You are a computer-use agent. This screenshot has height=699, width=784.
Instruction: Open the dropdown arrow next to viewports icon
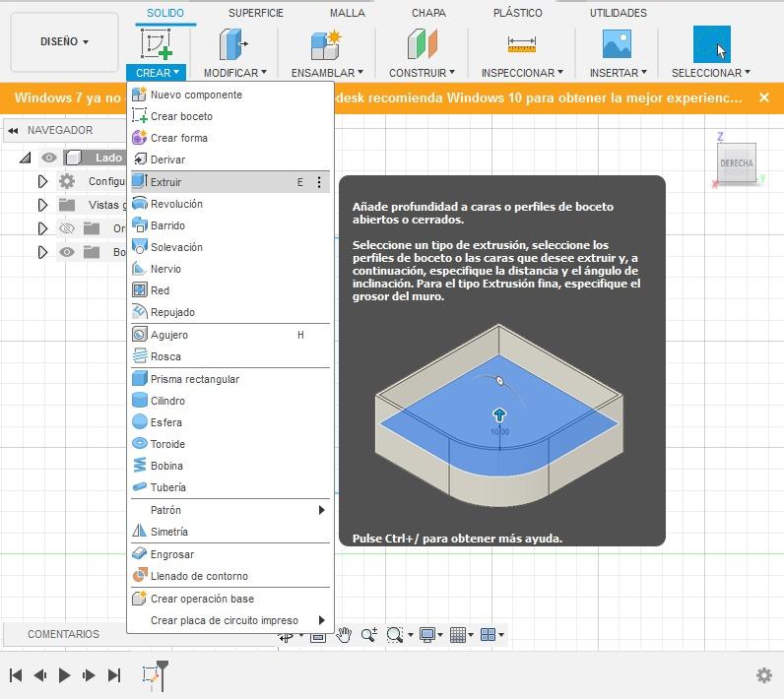(501, 635)
